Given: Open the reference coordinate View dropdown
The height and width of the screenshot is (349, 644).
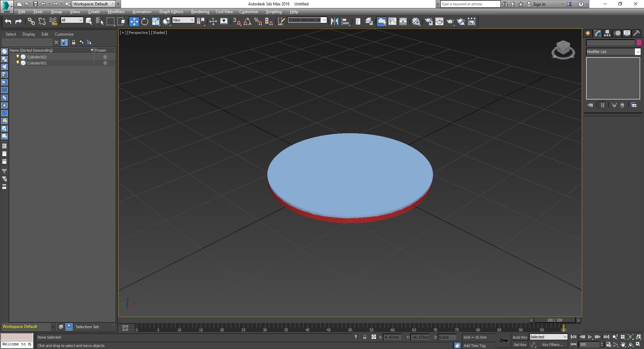Looking at the screenshot, I should point(183,20).
